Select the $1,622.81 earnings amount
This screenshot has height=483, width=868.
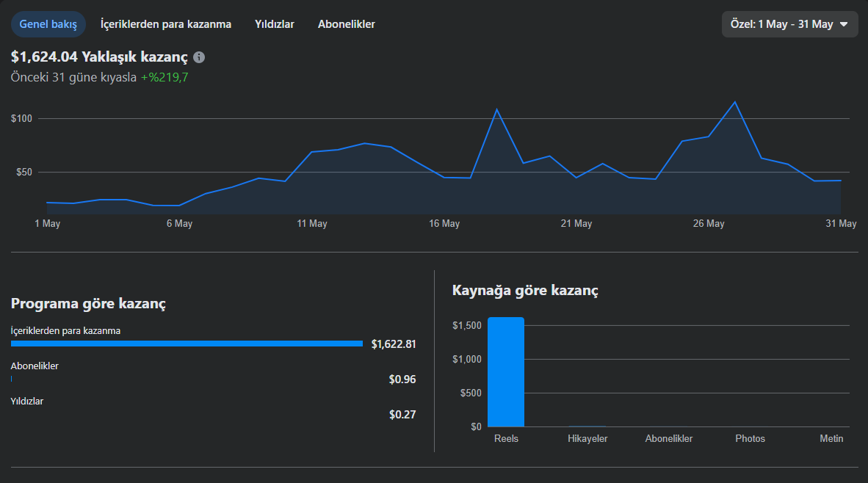394,344
